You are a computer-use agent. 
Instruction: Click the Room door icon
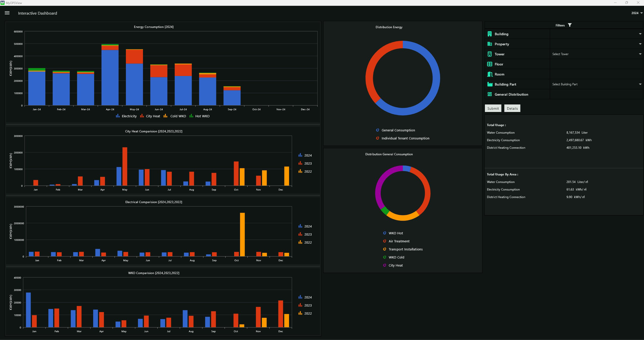click(490, 74)
